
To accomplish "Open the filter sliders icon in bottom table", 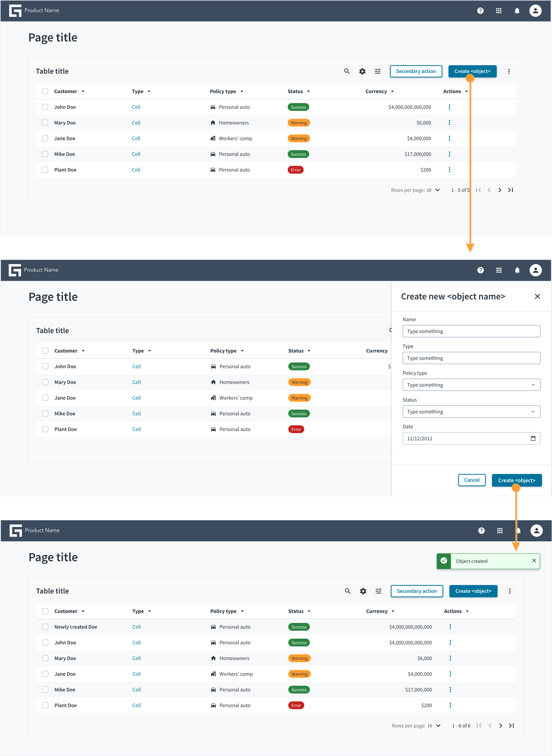I will (x=378, y=591).
